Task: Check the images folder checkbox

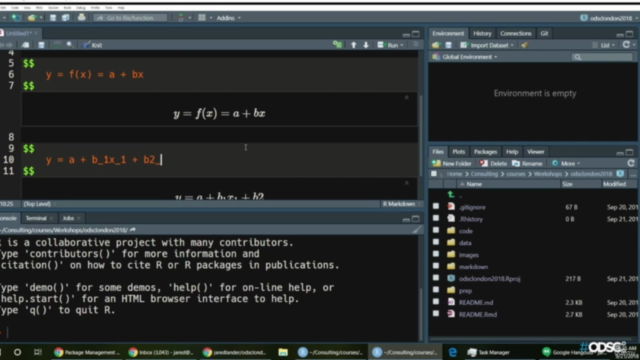Action: 436,254
